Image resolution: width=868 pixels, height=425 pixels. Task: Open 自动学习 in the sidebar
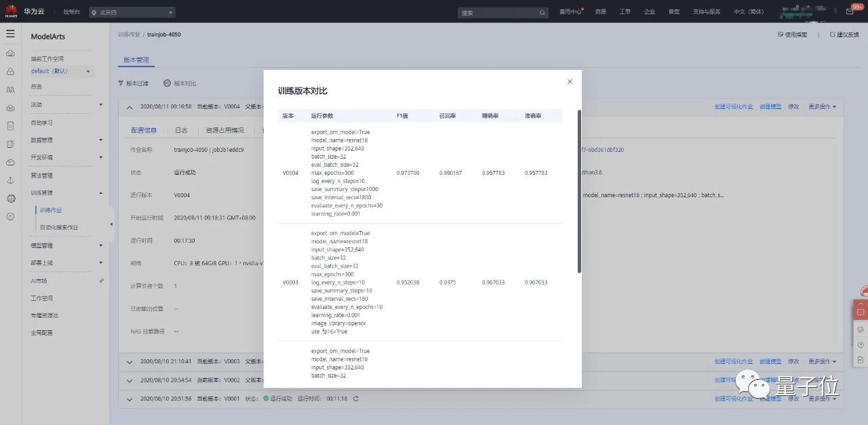point(41,123)
